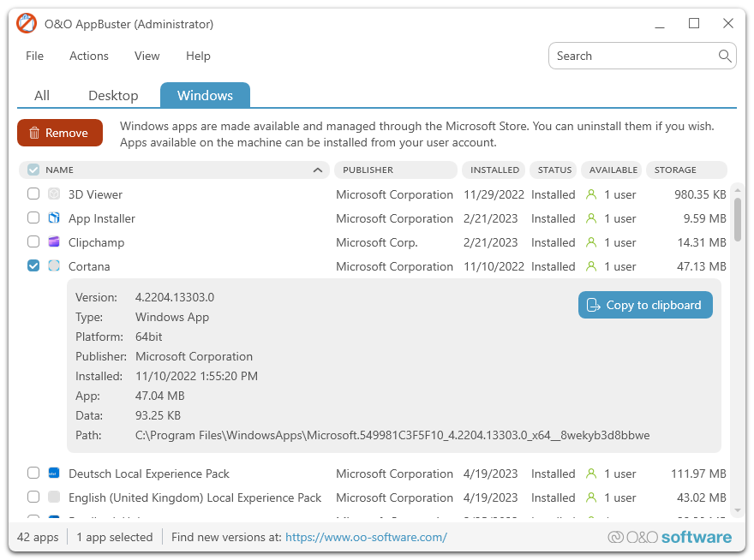
Task: Click the English (United Kingdom) Local Experience Pack name
Action: [x=194, y=497]
